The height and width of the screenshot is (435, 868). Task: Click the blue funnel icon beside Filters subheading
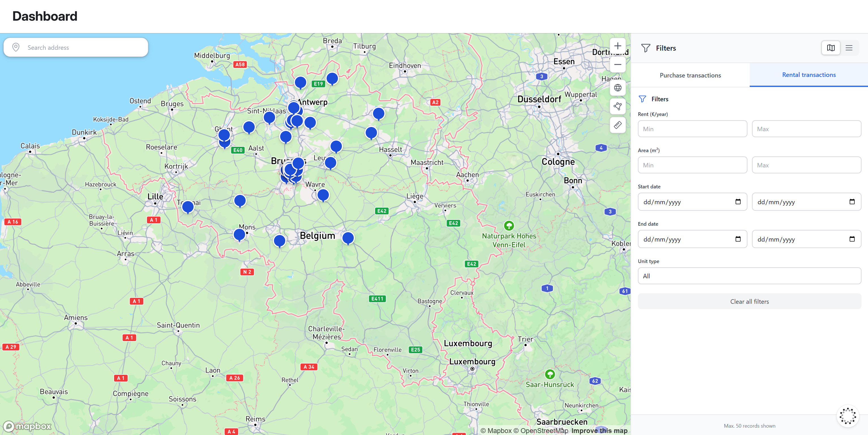642,99
